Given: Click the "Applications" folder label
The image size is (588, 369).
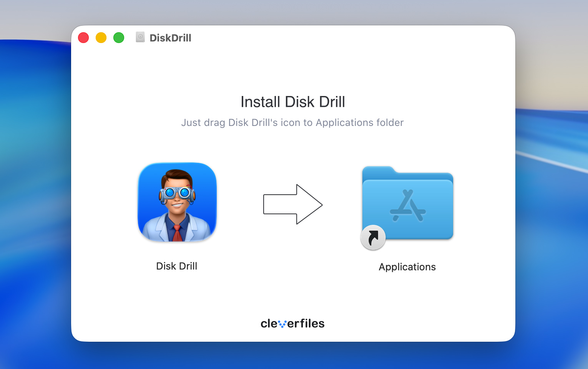Looking at the screenshot, I should pos(407,267).
